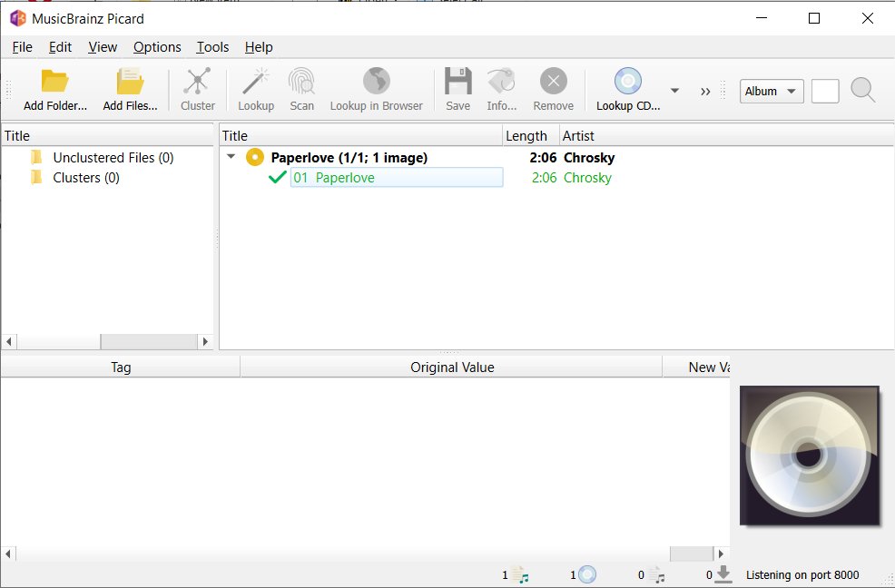The image size is (895, 588).
Task: Open the Lookup CD drive dropdown arrow
Action: coord(674,91)
